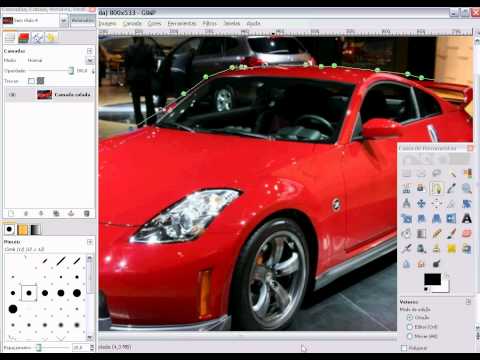
Task: Select the Fuzzy Select wand tool
Action: 451,173
